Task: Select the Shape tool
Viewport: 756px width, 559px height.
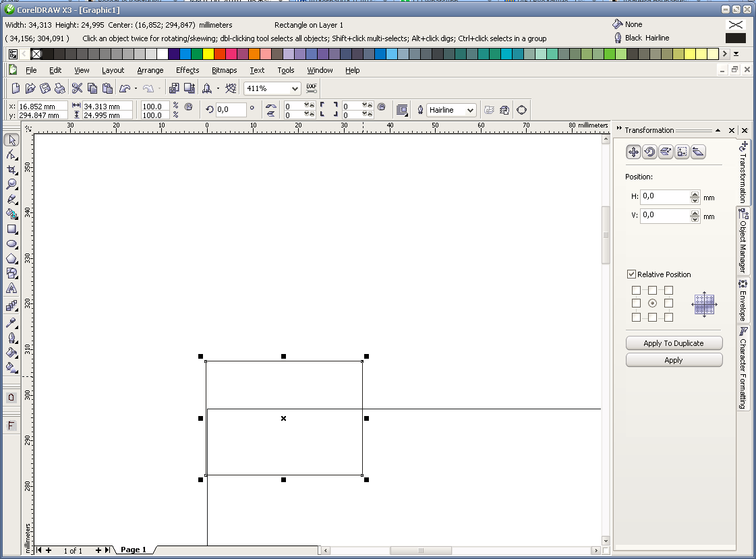Action: 11,154
